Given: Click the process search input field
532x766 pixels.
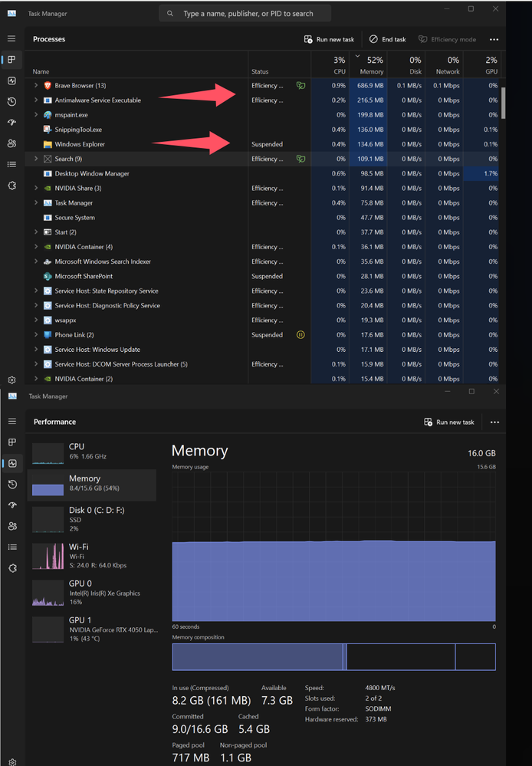Looking at the screenshot, I should (x=245, y=14).
